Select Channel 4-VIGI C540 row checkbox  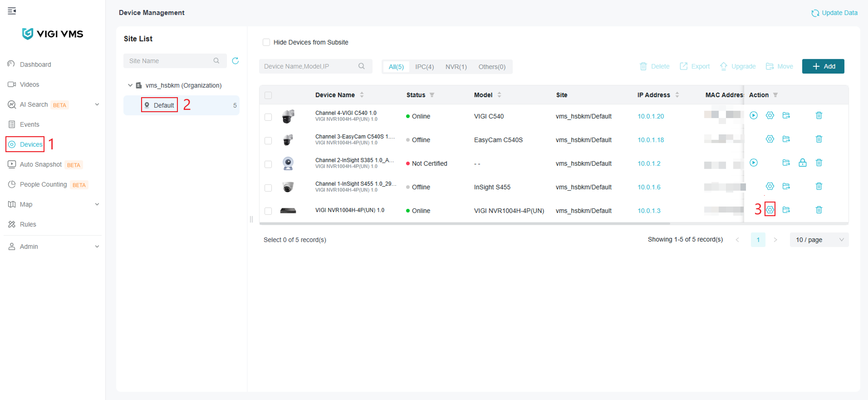coord(268,117)
